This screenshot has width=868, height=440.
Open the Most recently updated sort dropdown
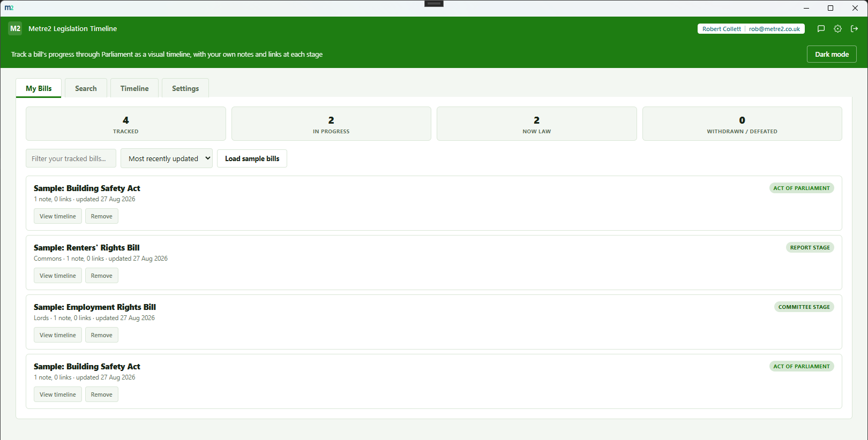(167, 158)
